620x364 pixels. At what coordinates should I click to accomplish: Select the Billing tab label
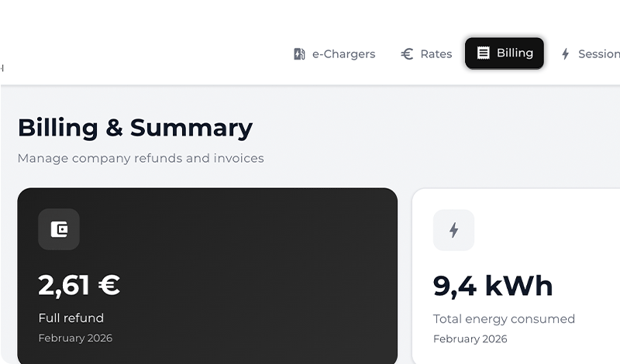515,53
